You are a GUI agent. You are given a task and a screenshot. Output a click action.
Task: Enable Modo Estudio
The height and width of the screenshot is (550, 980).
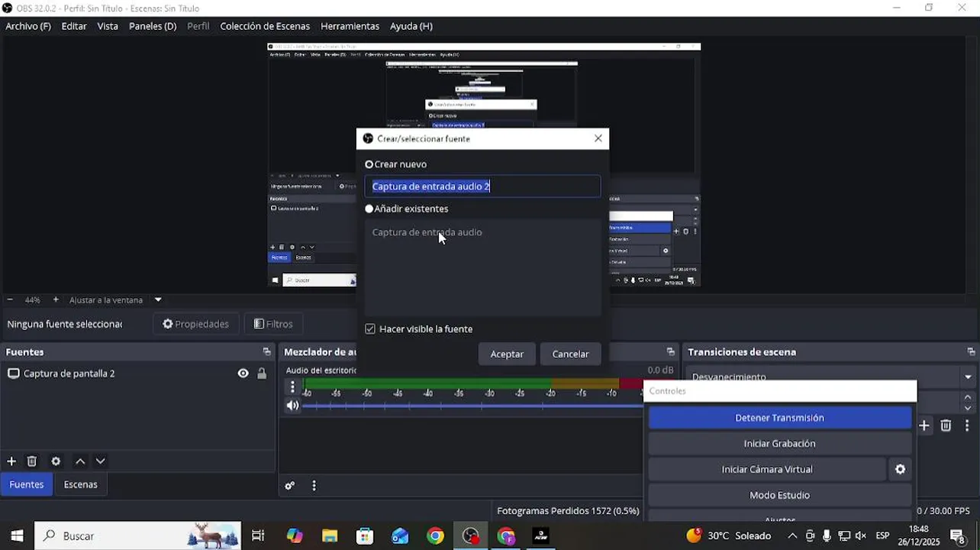pos(779,495)
